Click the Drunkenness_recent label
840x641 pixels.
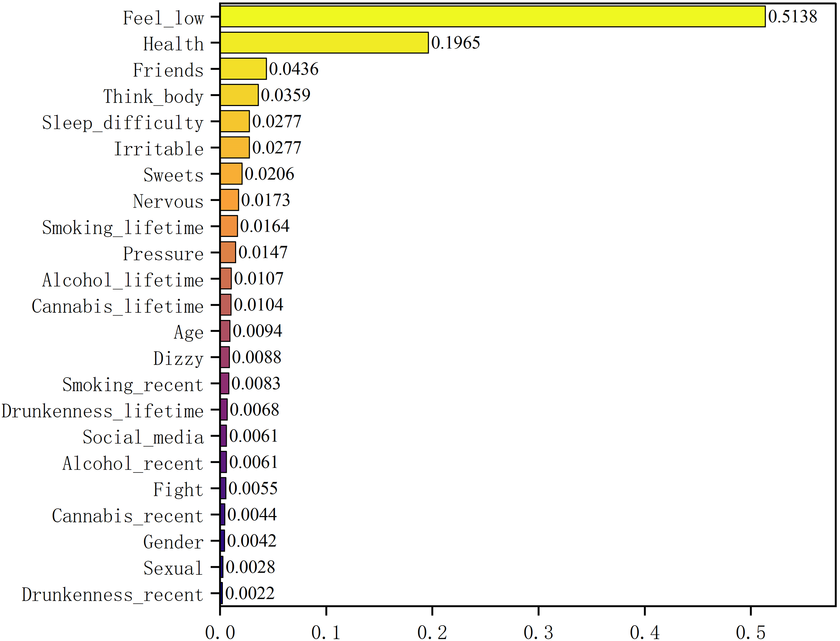pyautogui.click(x=112, y=595)
